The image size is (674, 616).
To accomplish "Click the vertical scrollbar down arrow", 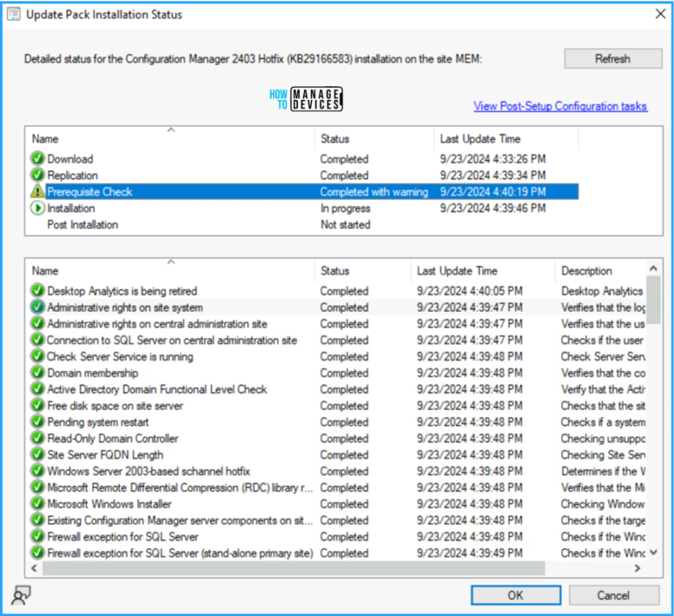I will 654,552.
